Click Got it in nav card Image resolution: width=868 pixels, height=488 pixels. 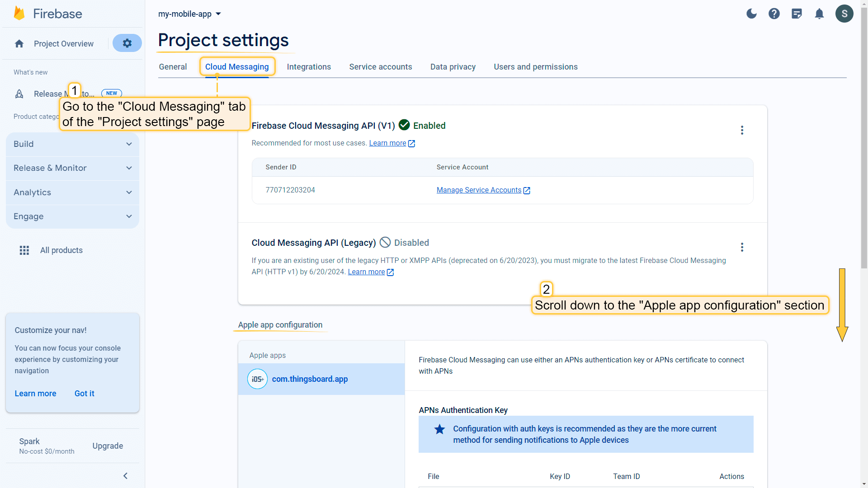tap(84, 394)
